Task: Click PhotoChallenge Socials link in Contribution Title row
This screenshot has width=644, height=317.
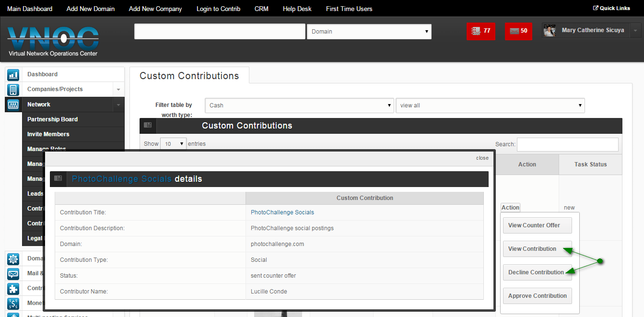Action: (282, 212)
